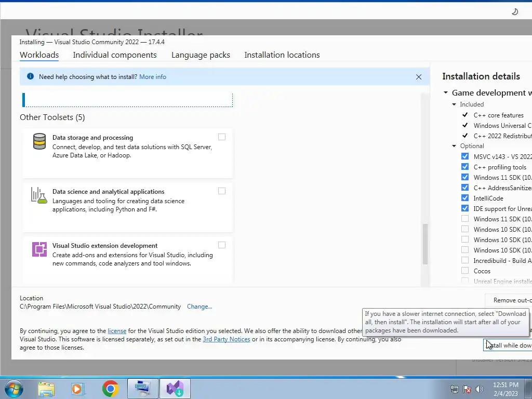This screenshot has width=532, height=399.
Task: Dismiss the help banner with the X
Action: (419, 77)
